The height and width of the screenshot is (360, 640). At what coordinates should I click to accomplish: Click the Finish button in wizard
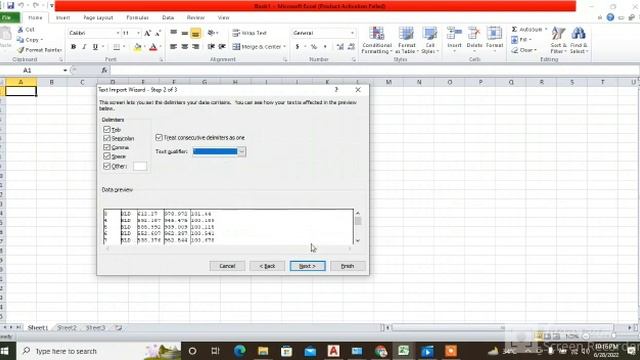click(x=347, y=266)
